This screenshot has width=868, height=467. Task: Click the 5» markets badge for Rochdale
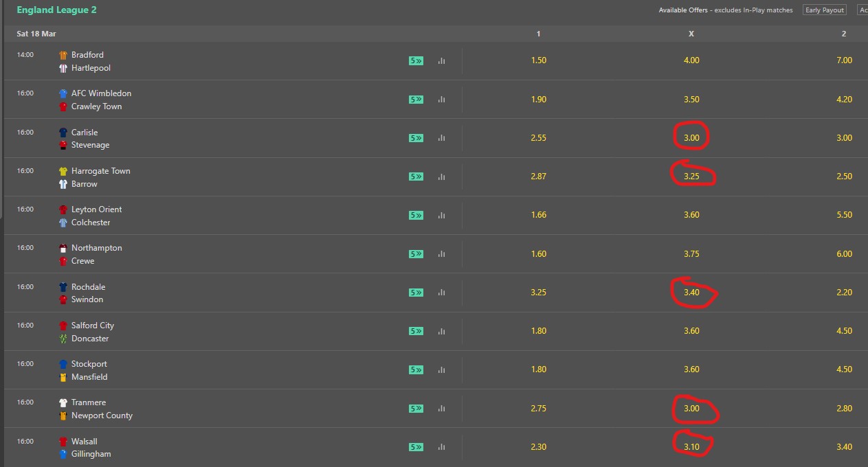click(416, 293)
